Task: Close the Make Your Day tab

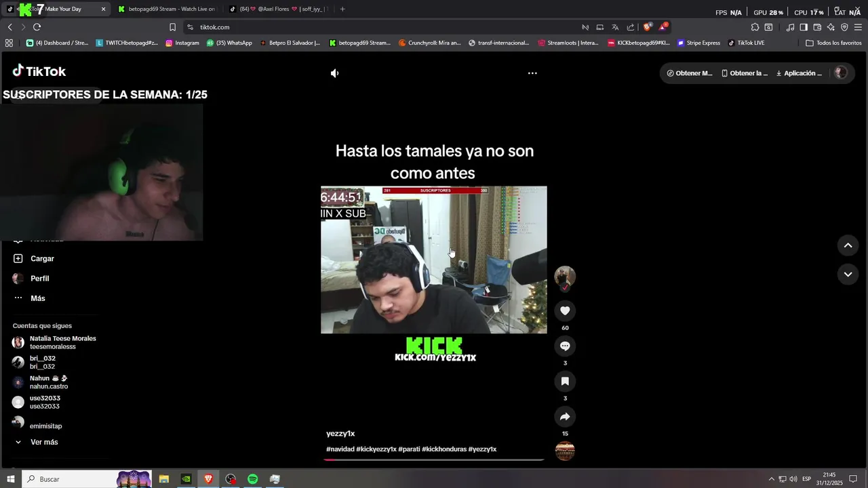Action: pos(103,9)
